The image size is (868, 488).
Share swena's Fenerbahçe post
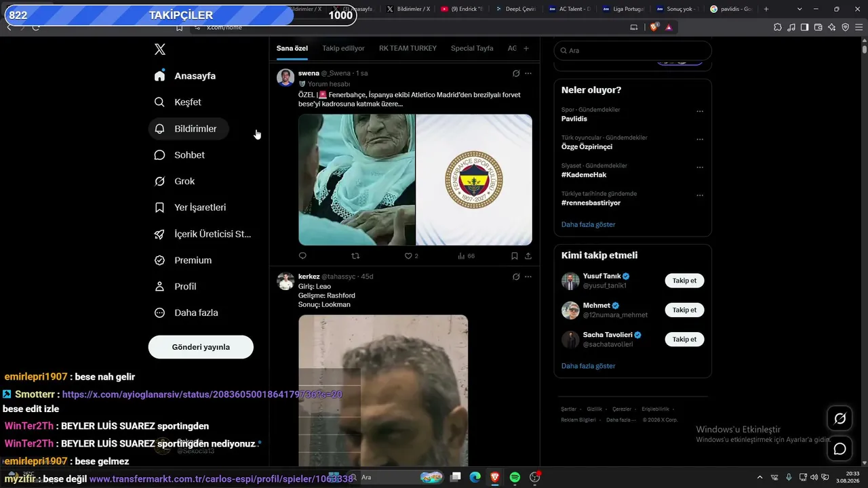tap(528, 256)
